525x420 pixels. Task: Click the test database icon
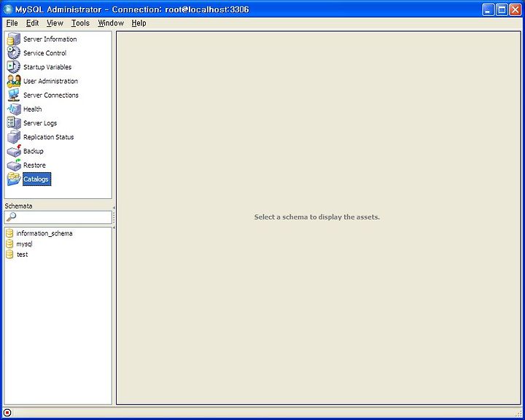[9, 254]
